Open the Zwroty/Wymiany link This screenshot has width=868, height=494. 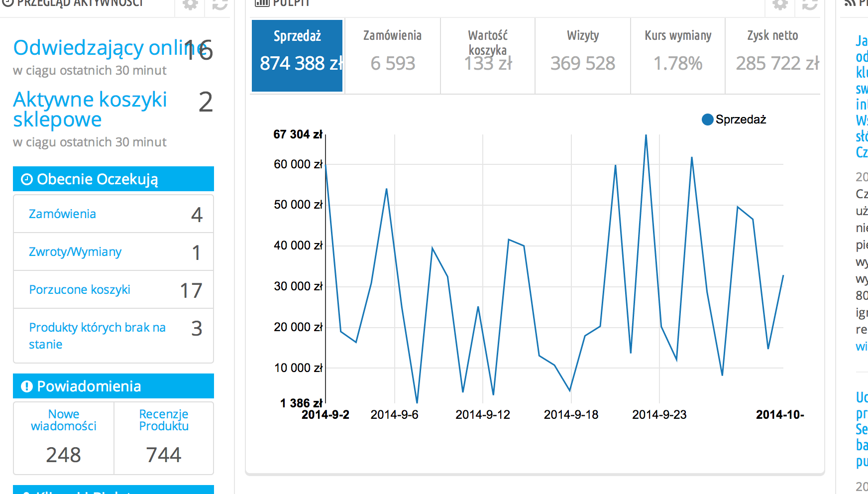tap(75, 252)
